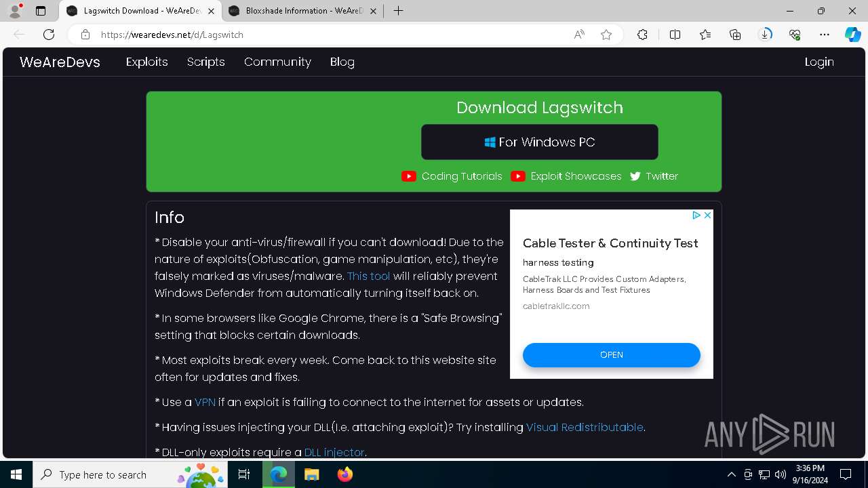Toggle Split screen view
Screen dimensions: 868x488
675,35
